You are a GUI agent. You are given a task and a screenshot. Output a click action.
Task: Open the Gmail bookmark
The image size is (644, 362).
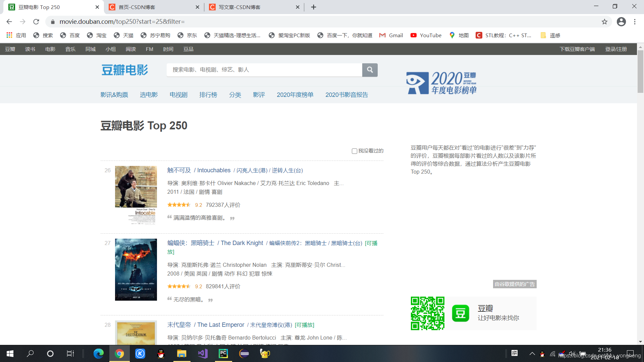pyautogui.click(x=391, y=35)
